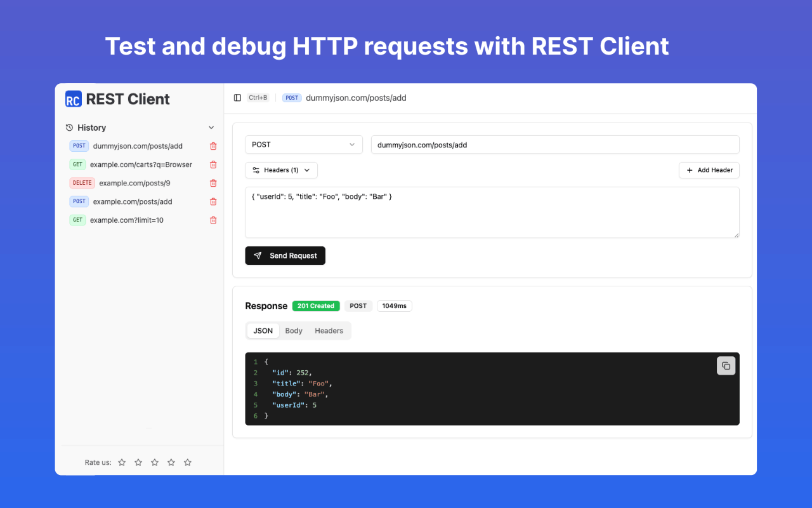The height and width of the screenshot is (508, 812).
Task: Click the paper plane send icon
Action: click(x=258, y=255)
